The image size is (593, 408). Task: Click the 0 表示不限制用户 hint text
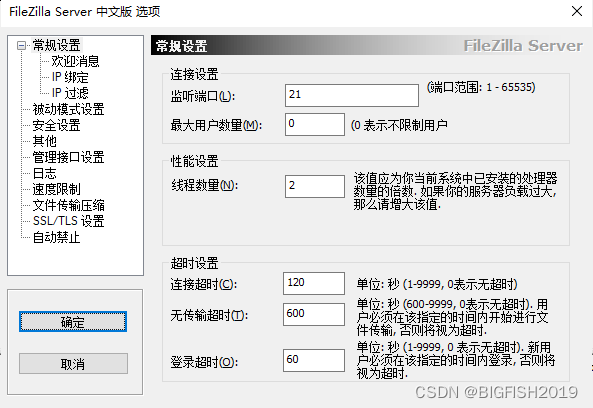tap(399, 125)
